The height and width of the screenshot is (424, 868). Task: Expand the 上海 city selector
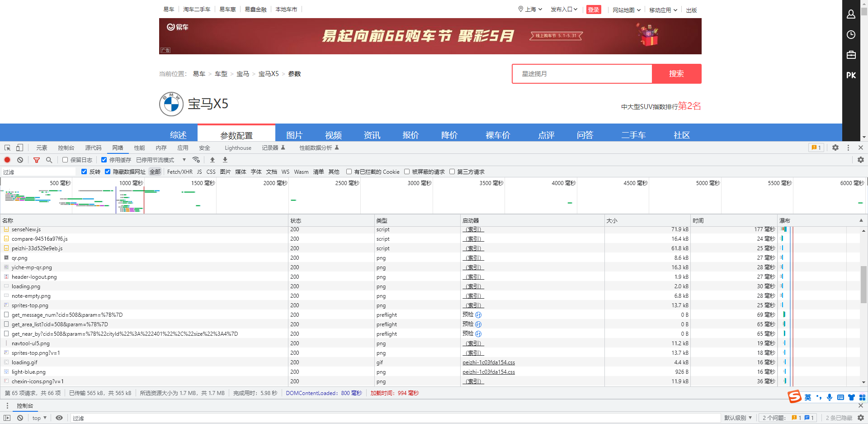530,10
